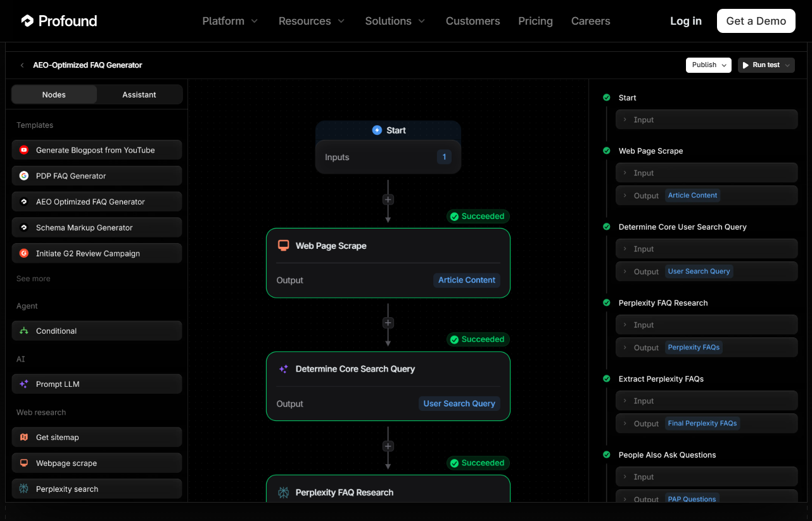The image size is (812, 521).
Task: Expand the Input row under Start
Action: (707, 120)
